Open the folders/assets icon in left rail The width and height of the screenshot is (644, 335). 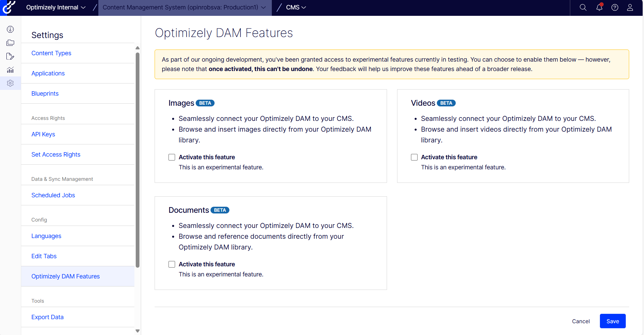[10, 43]
